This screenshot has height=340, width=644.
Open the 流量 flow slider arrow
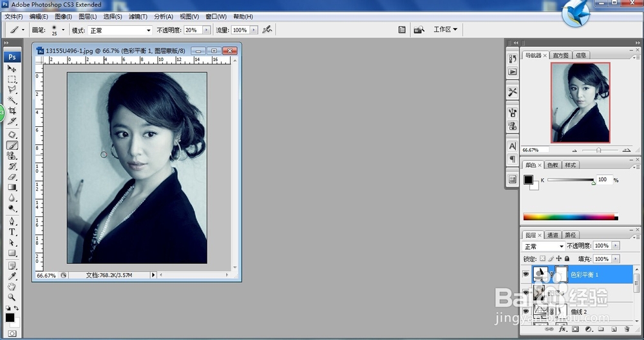(254, 30)
